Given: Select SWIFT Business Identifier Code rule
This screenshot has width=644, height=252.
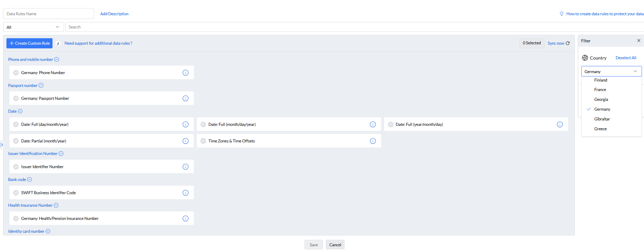Looking at the screenshot, I should click(x=16, y=193).
